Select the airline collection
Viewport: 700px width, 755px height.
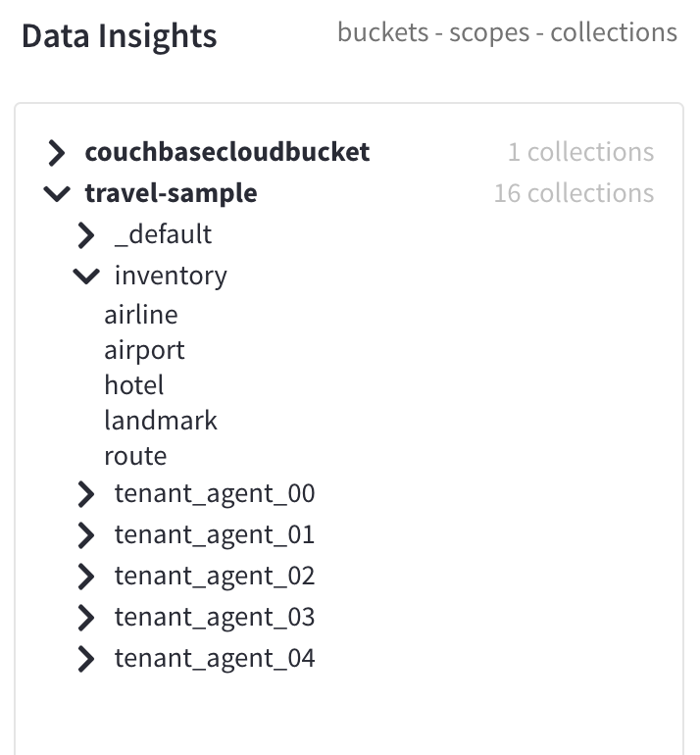[141, 315]
